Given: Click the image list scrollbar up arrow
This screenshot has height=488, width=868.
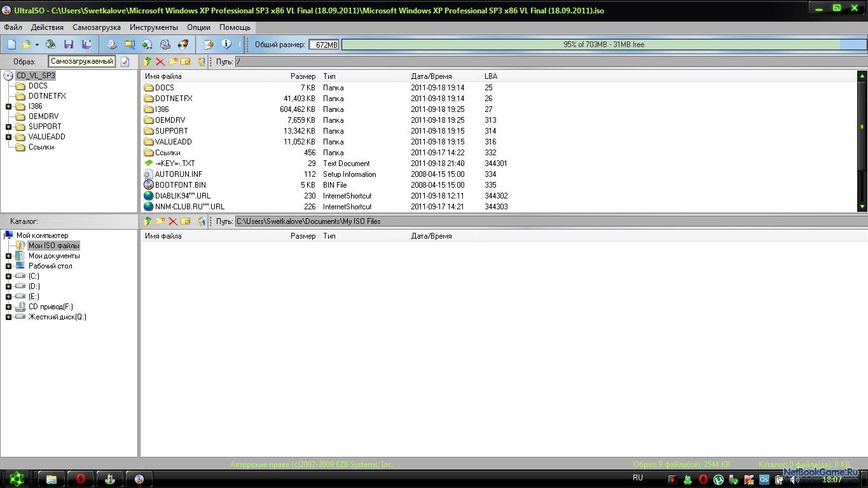Looking at the screenshot, I should (x=862, y=76).
